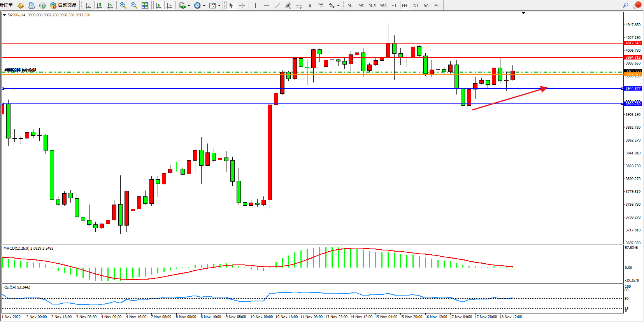The image size is (644, 322).
Task: Switch chart to candlestick mode
Action: (99, 5)
